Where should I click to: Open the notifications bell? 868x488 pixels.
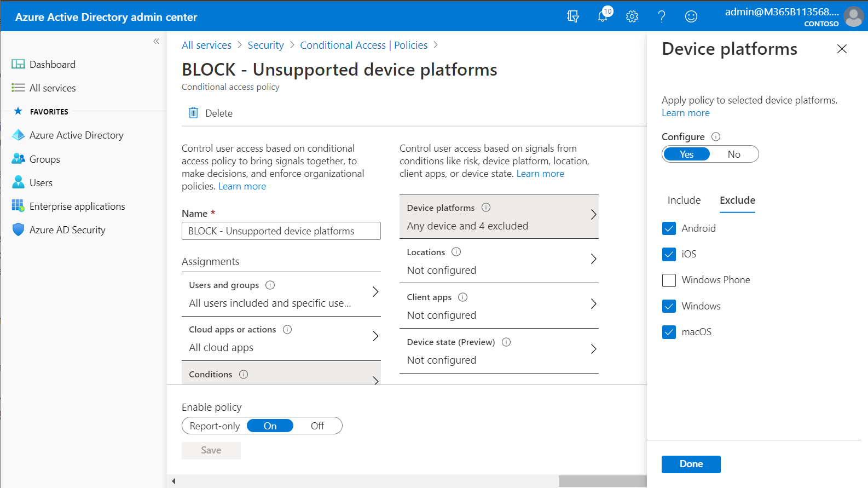[x=603, y=16]
